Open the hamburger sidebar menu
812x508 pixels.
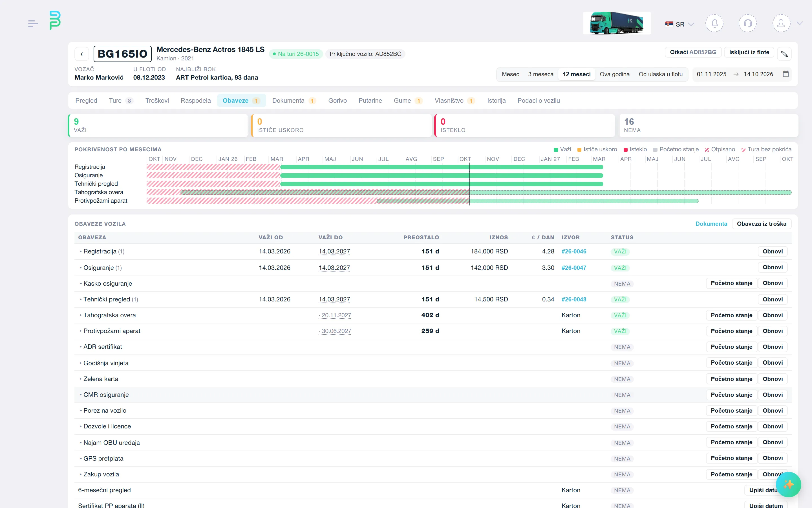(33, 23)
